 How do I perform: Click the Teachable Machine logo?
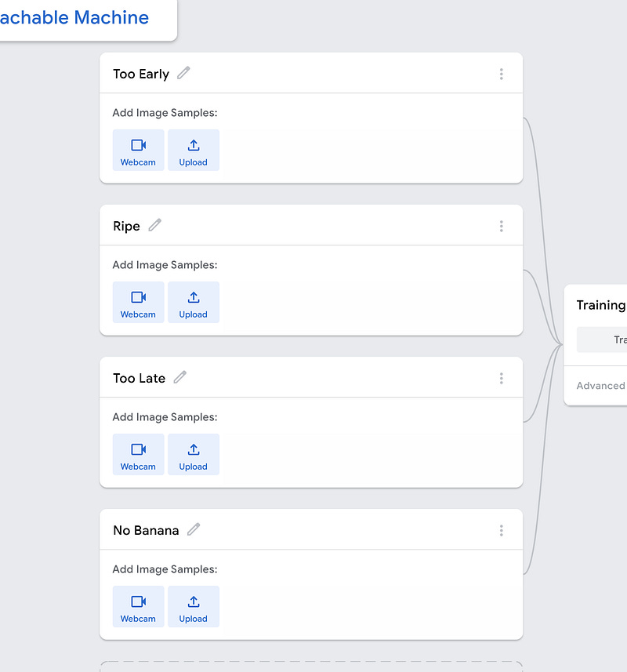[x=74, y=17]
